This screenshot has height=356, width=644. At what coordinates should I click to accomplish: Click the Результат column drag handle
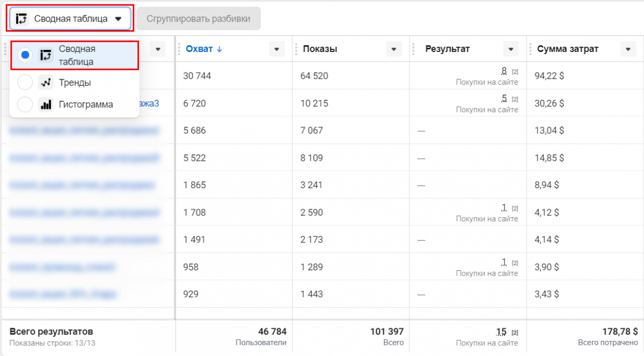(413, 49)
